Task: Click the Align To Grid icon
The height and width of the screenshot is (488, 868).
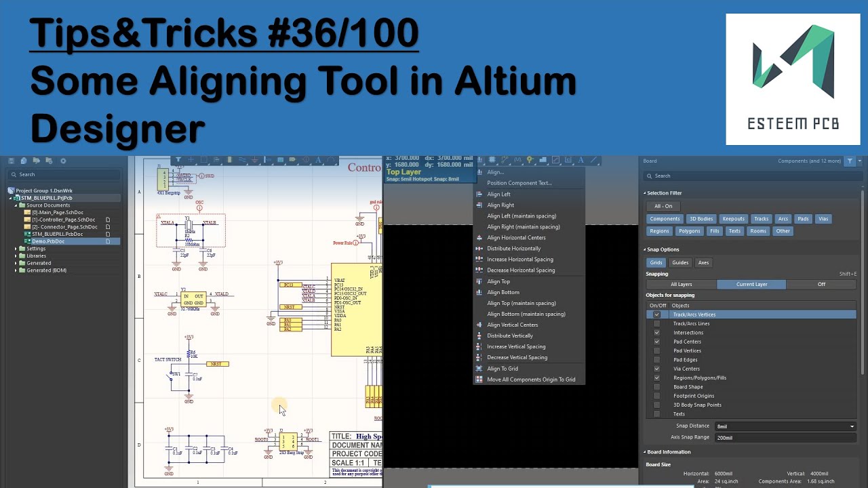Action: (x=480, y=368)
